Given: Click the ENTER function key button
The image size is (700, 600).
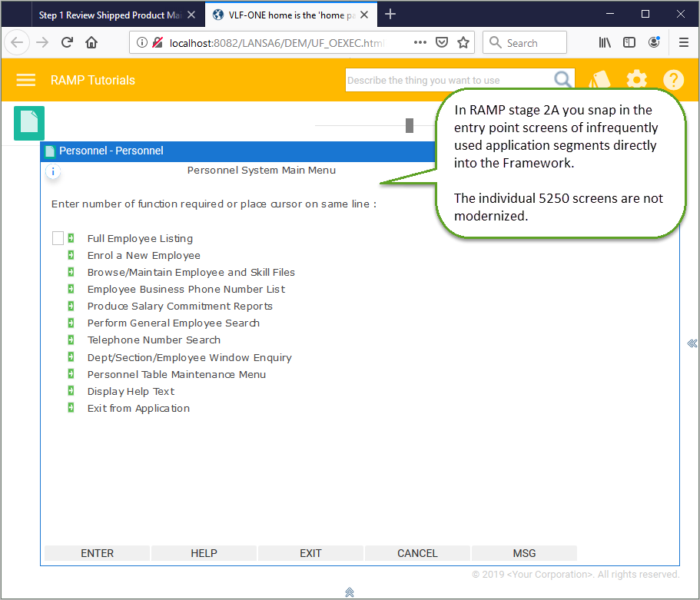Looking at the screenshot, I should point(97,553).
